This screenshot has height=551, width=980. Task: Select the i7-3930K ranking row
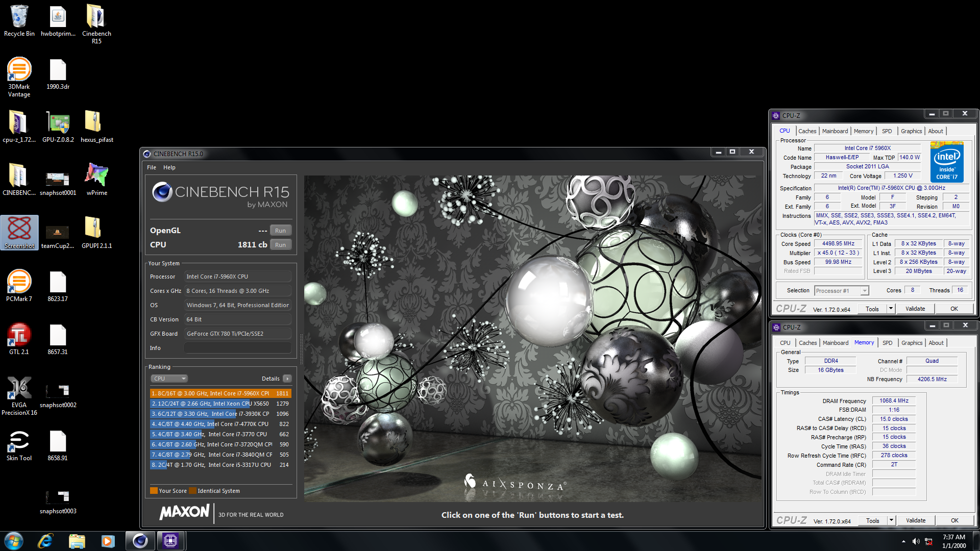220,414
